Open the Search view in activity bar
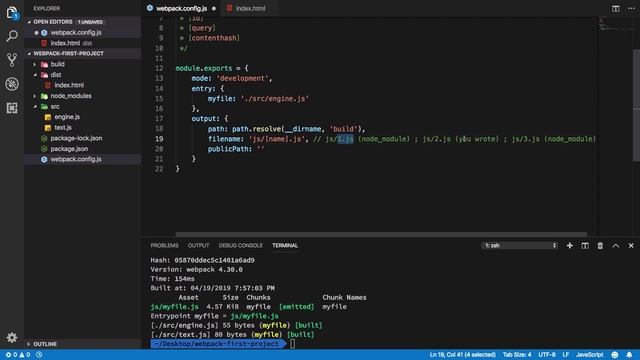 coord(12,36)
